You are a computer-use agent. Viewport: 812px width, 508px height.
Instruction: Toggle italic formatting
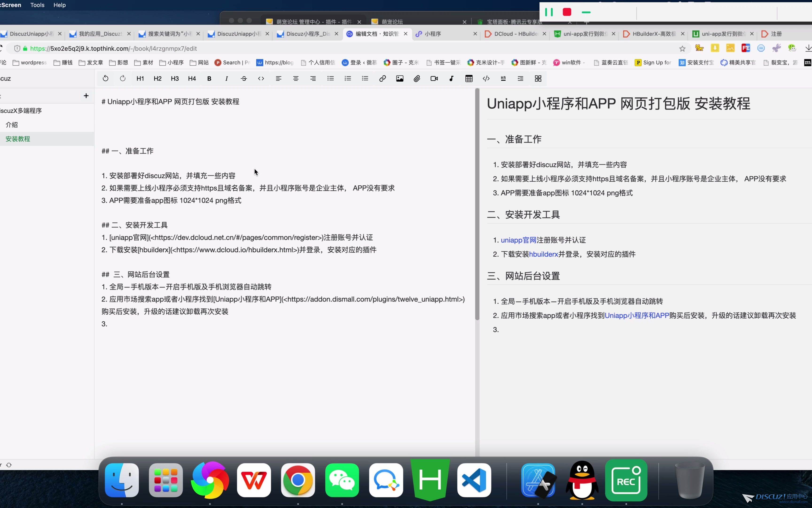(x=226, y=78)
